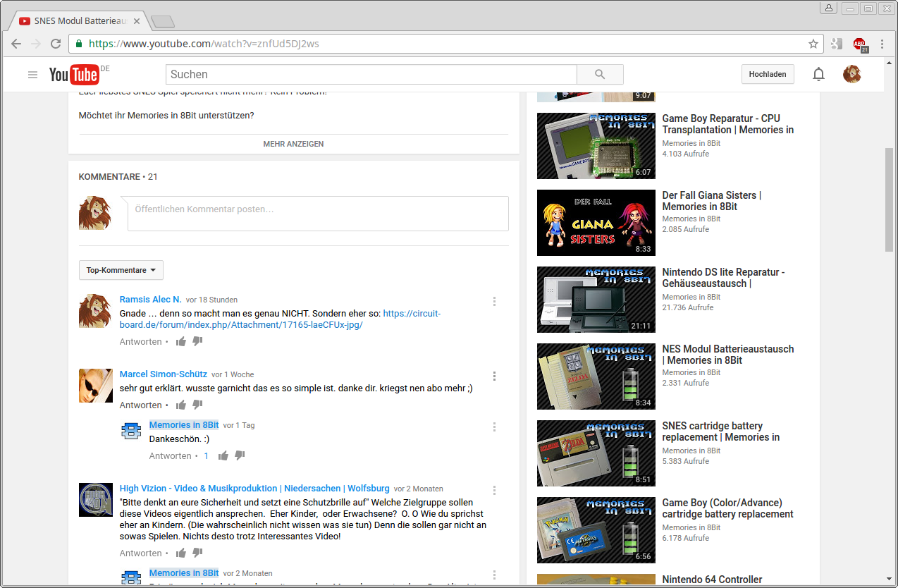Like Marcel Simon-Schütz's comment

pyautogui.click(x=181, y=405)
